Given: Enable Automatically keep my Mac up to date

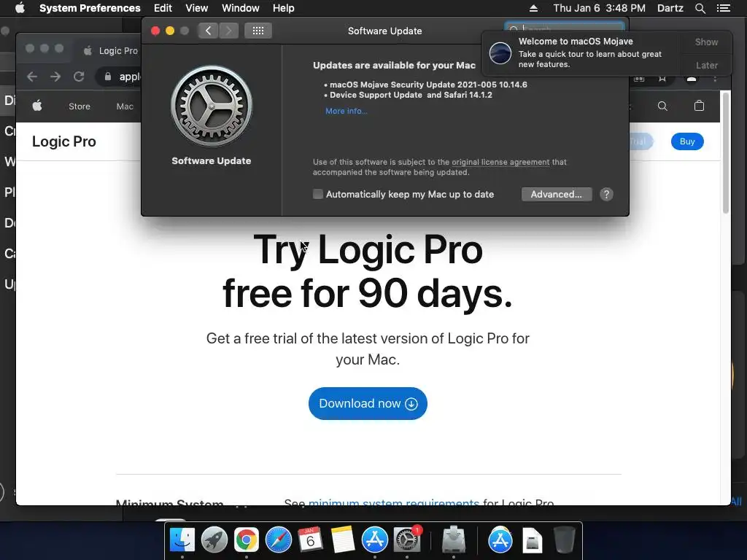Looking at the screenshot, I should (318, 194).
